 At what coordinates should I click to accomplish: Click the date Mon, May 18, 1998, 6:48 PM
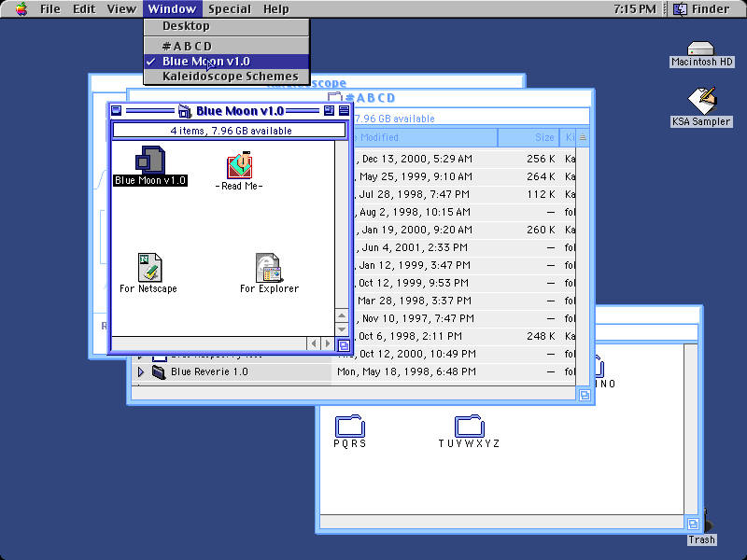(406, 371)
